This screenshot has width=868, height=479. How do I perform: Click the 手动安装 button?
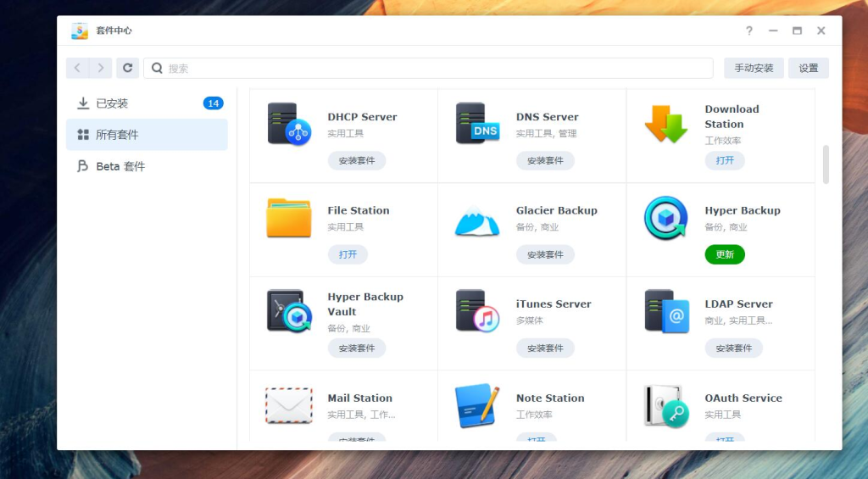click(x=754, y=68)
